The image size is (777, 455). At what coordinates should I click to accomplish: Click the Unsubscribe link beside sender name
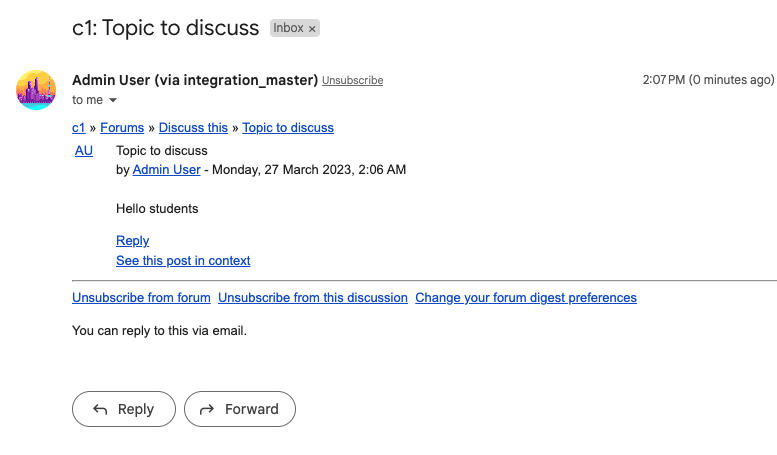click(x=352, y=80)
